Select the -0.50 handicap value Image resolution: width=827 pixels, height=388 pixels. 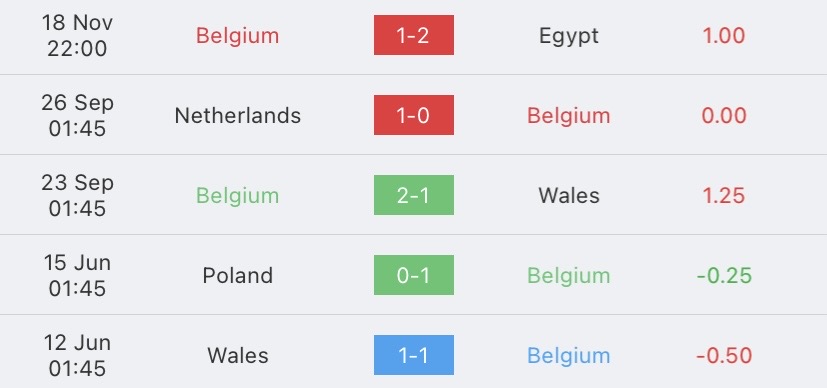point(724,356)
